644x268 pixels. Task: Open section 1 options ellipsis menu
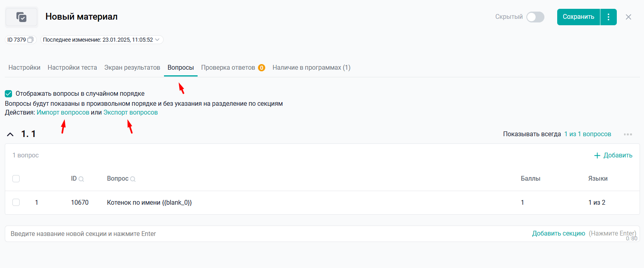click(x=628, y=134)
